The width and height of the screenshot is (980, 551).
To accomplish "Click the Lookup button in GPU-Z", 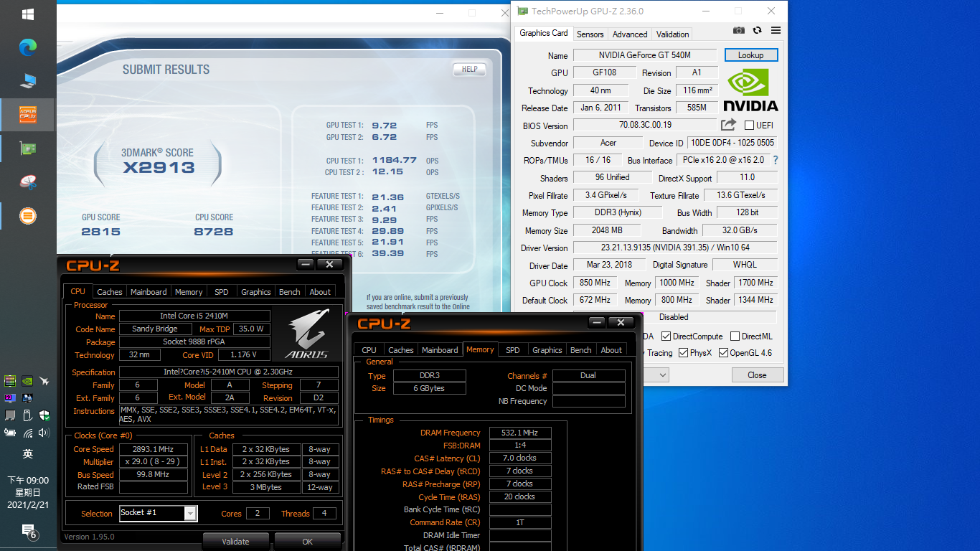I will click(x=751, y=55).
